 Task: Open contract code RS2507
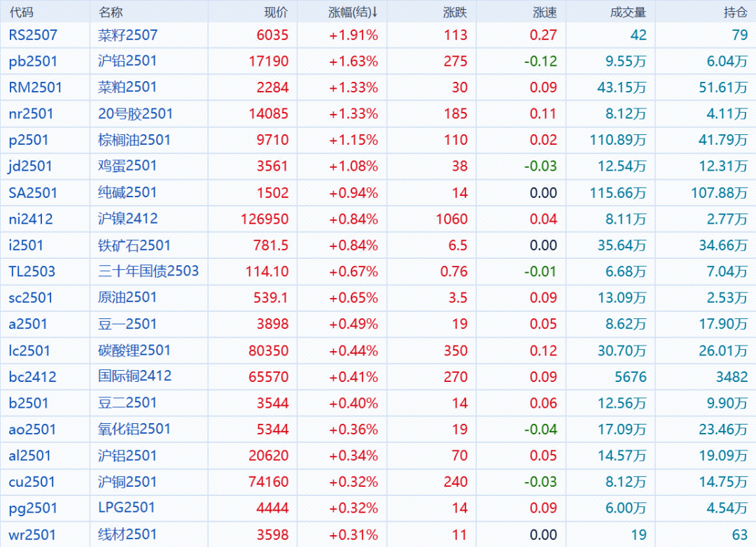tap(33, 35)
